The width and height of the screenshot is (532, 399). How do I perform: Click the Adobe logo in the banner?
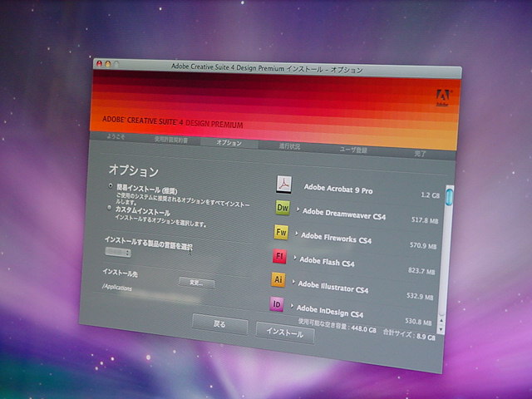pyautogui.click(x=443, y=98)
